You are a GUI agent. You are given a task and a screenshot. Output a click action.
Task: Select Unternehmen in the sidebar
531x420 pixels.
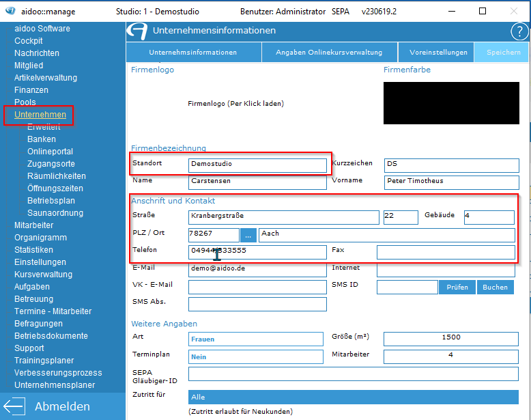[x=40, y=115]
